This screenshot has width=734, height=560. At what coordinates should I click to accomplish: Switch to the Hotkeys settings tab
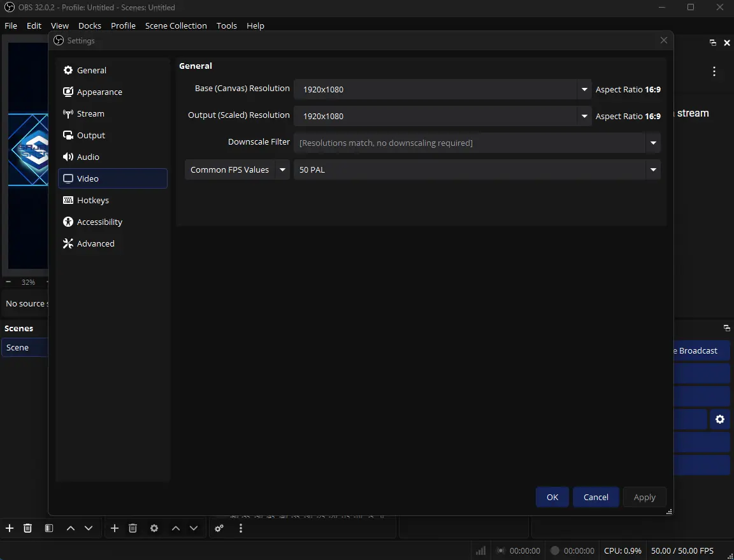tap(93, 200)
